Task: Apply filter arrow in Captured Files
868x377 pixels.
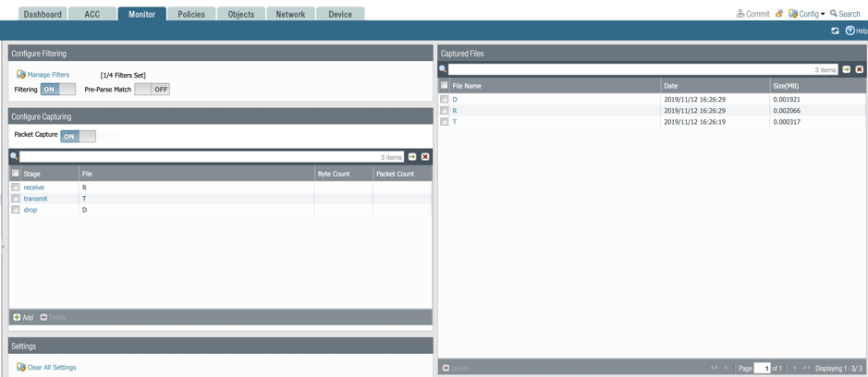Action: tap(847, 69)
